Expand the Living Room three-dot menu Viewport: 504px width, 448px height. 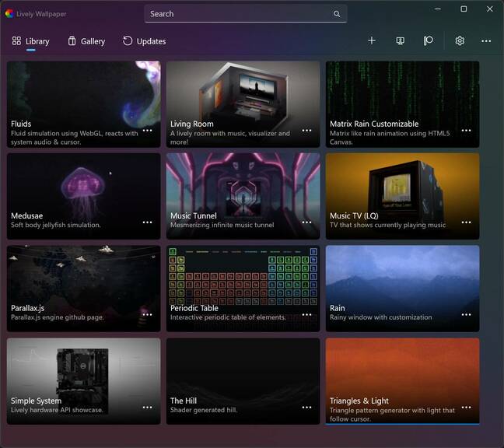click(307, 131)
